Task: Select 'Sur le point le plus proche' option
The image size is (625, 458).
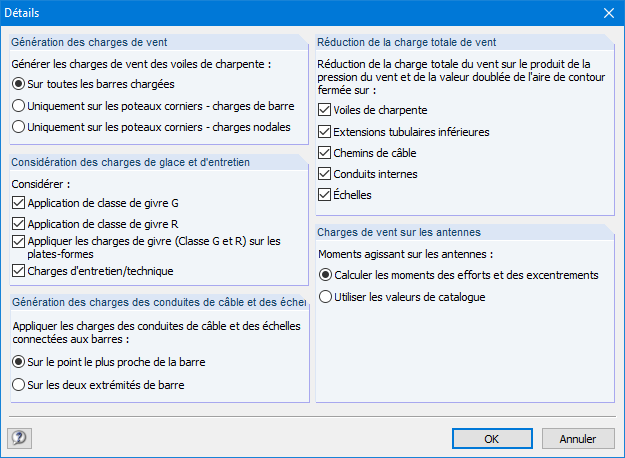Action: pos(18,362)
